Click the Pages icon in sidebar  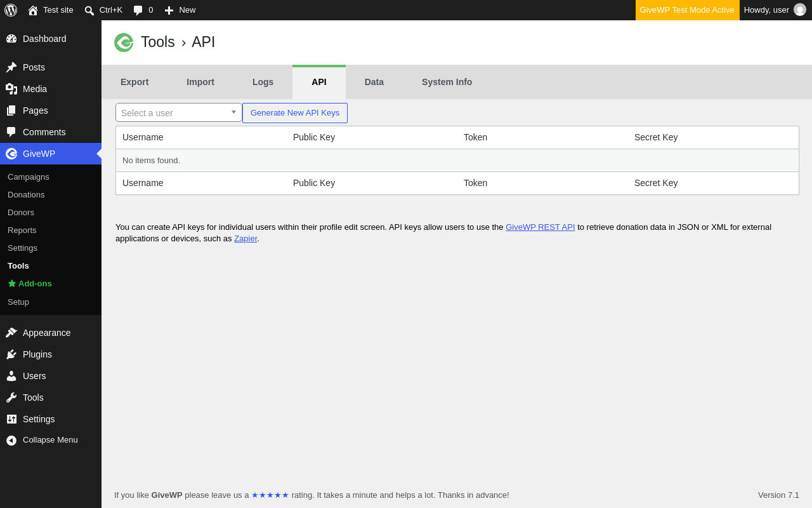[x=11, y=110]
